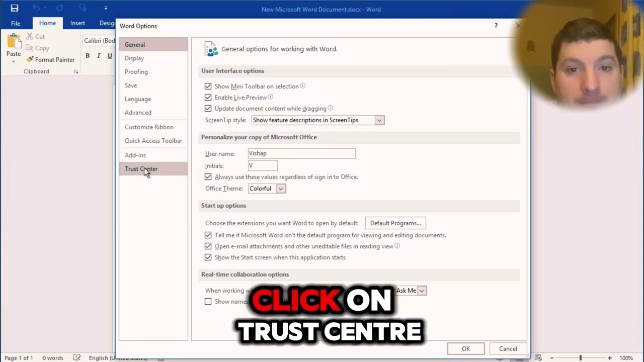Image resolution: width=644 pixels, height=362 pixels.
Task: Click the Calibri font name box
Action: (x=99, y=41)
